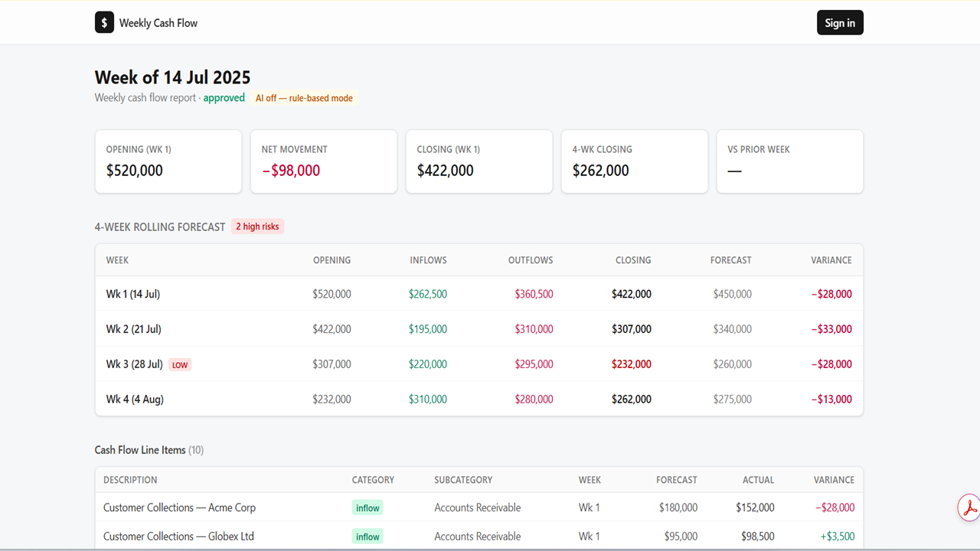Click the Sign in button
Image resolution: width=980 pixels, height=551 pixels.
tap(840, 23)
